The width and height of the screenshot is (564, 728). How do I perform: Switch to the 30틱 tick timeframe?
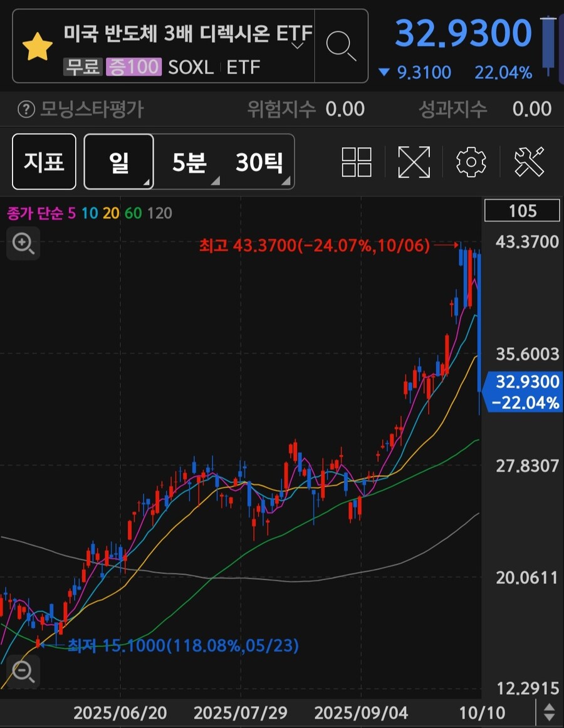coord(259,162)
